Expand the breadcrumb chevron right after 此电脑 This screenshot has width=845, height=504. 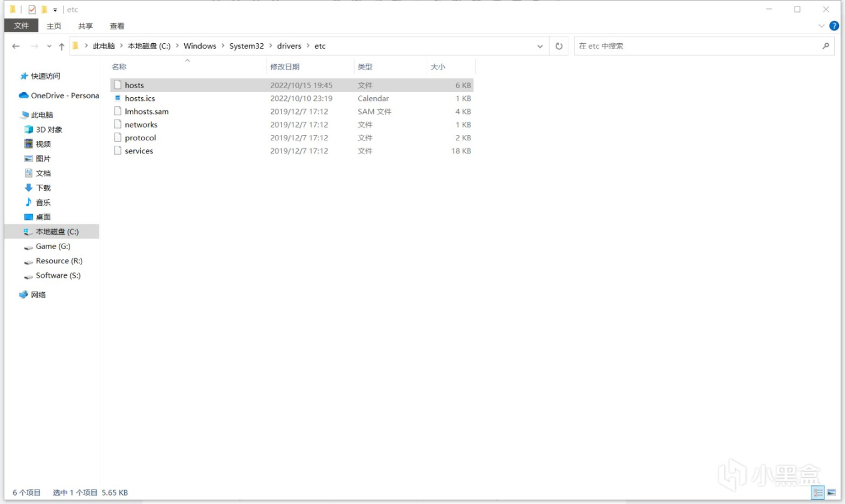(x=121, y=46)
